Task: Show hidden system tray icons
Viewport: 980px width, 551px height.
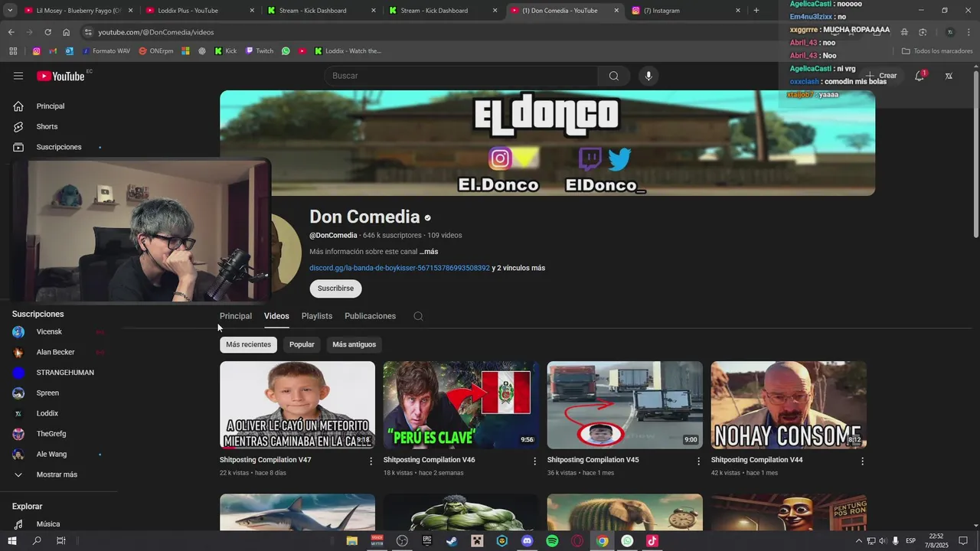Action: [x=858, y=541]
